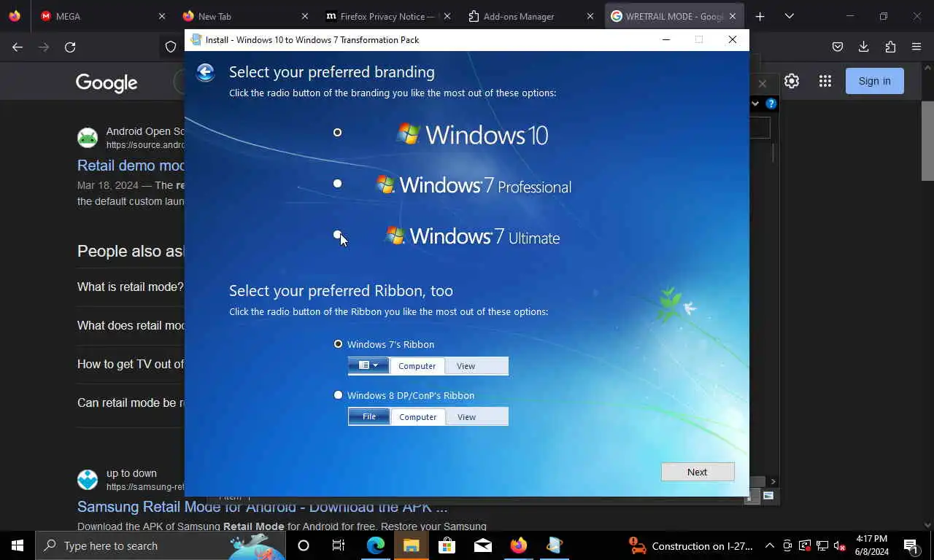
Task: Click the Firefox View icon
Action: pos(15,16)
